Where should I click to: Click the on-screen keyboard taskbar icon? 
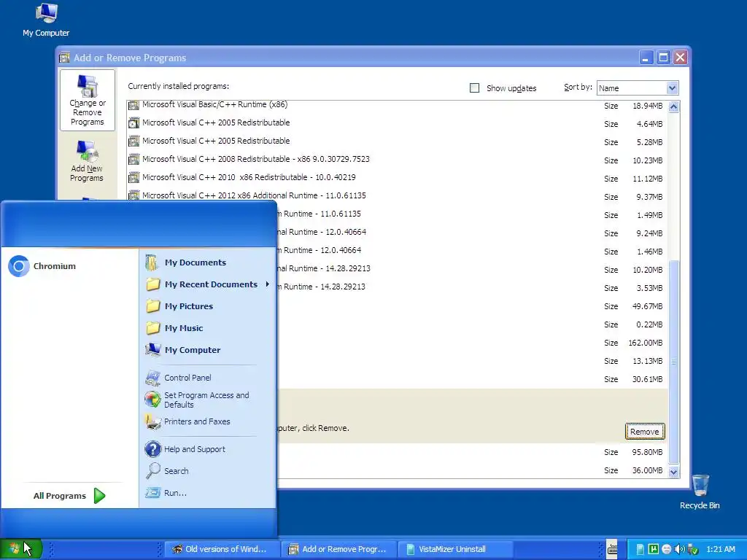tap(612, 549)
